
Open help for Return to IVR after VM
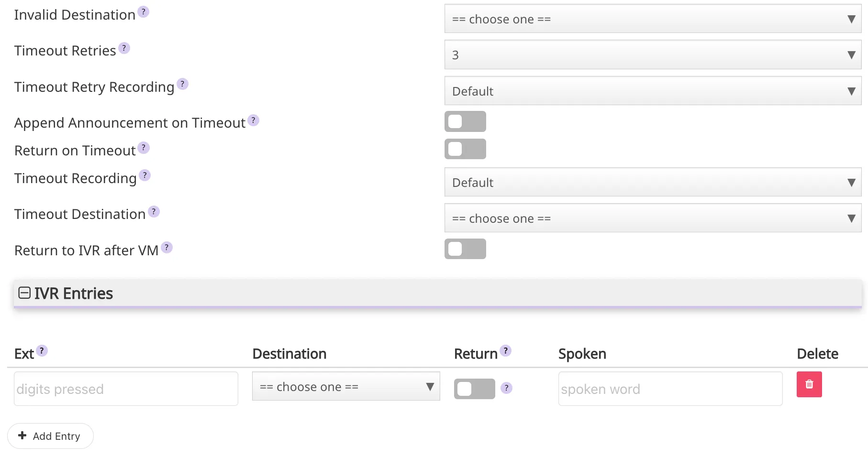click(167, 247)
